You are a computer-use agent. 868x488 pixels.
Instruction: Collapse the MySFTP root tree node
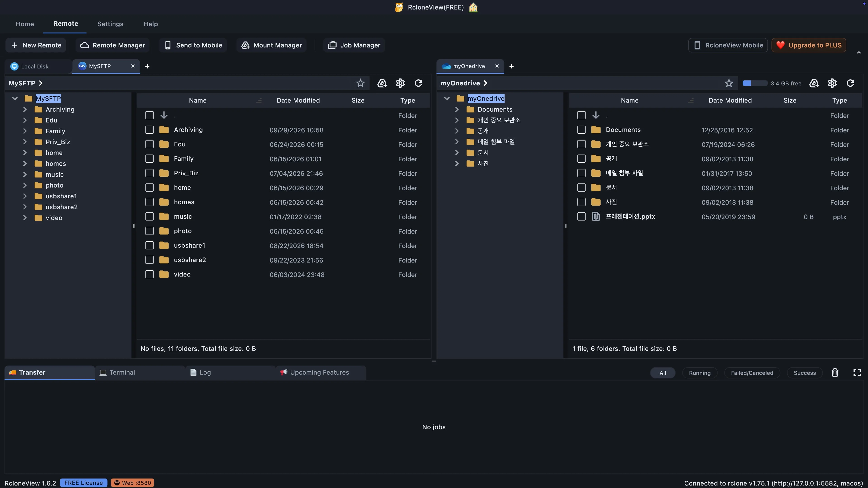tap(14, 99)
